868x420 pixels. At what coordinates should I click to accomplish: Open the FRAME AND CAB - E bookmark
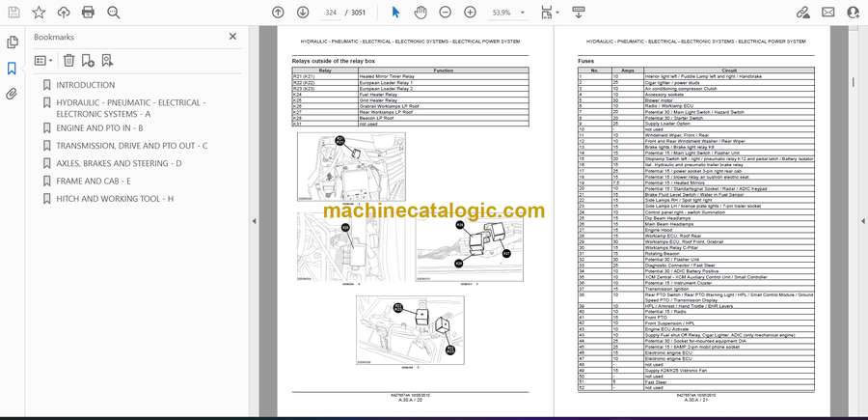(x=94, y=182)
